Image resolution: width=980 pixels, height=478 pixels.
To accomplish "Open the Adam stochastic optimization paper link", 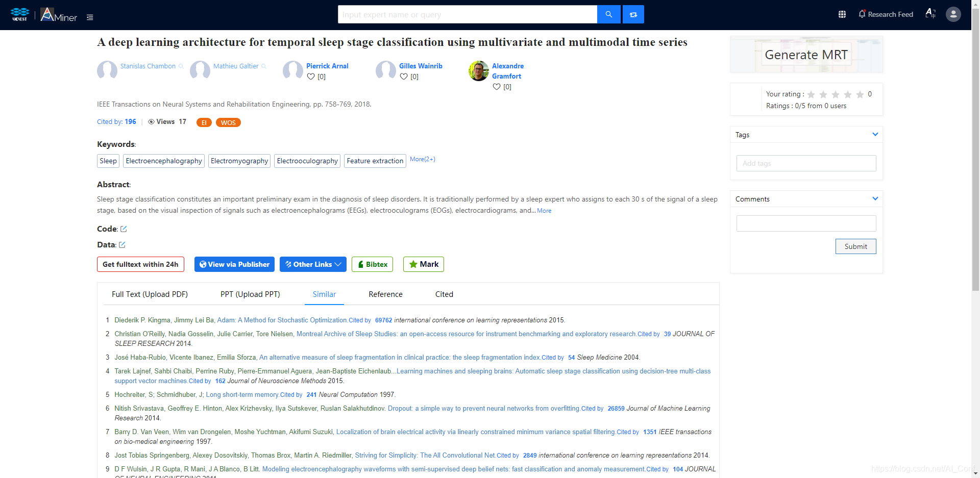I will [x=282, y=320].
